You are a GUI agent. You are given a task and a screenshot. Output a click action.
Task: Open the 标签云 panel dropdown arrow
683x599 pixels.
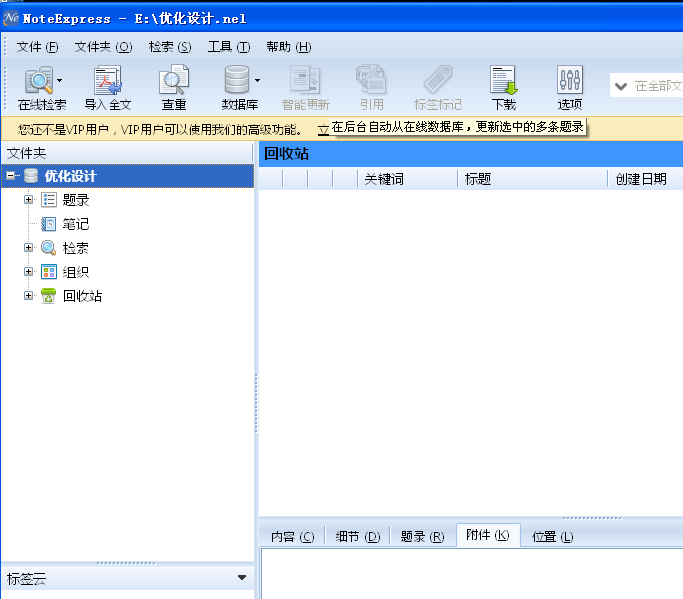coord(242,578)
